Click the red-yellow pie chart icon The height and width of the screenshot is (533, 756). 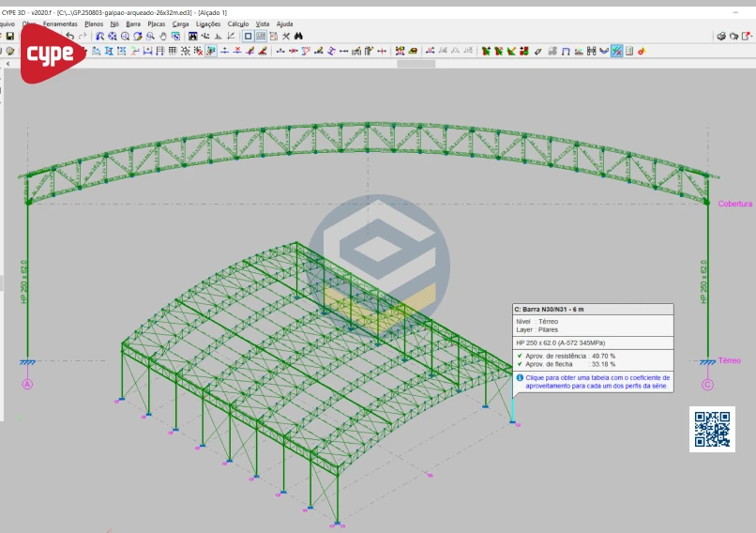[642, 51]
